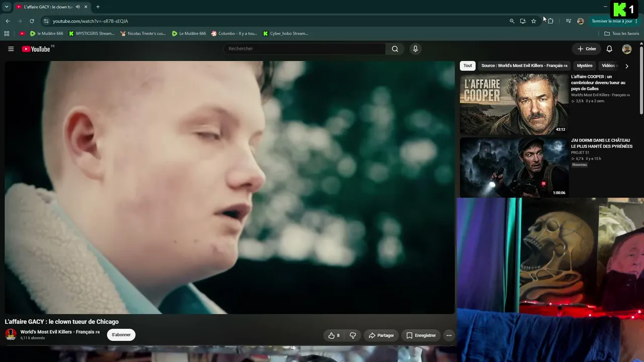Go to YouTube home via the logo
This screenshot has width=644, height=362.
click(36, 49)
